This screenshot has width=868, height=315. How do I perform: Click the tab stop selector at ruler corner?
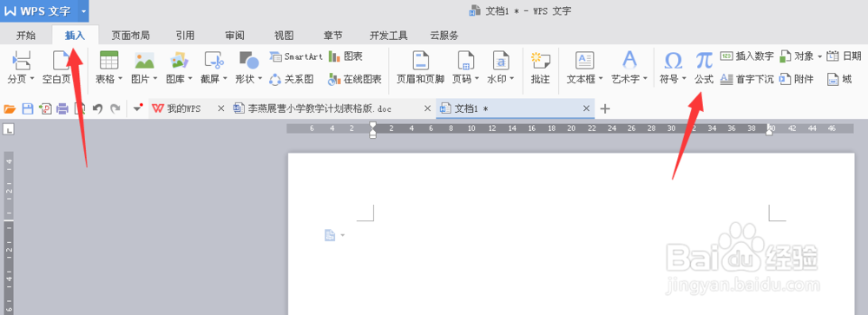9,129
